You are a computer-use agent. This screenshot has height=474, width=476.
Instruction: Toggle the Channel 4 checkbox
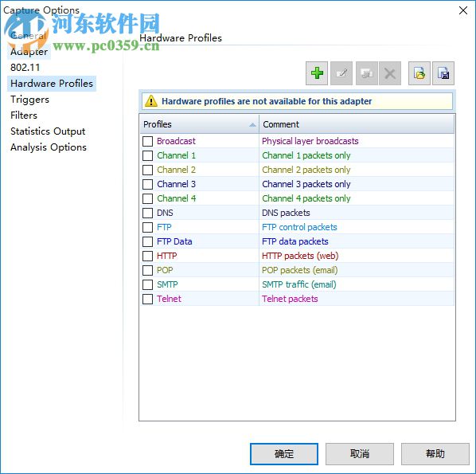pos(148,198)
